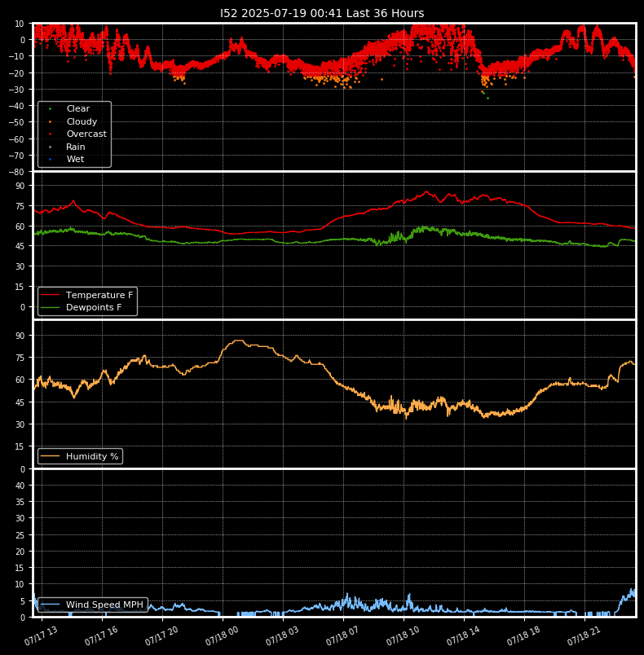Click the blue line sample beside Wind Speed MPH

[x=51, y=604]
